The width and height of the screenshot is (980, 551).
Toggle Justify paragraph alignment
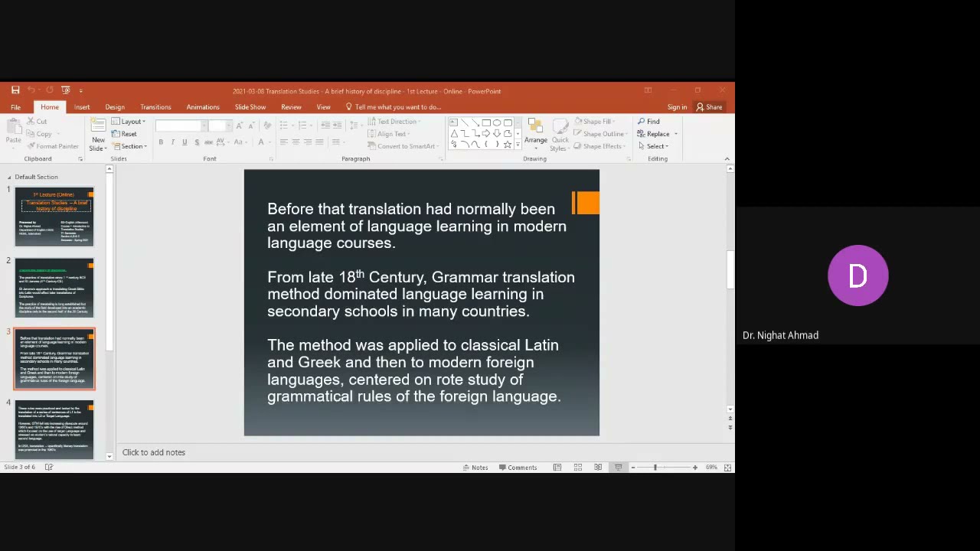pyautogui.click(x=320, y=142)
